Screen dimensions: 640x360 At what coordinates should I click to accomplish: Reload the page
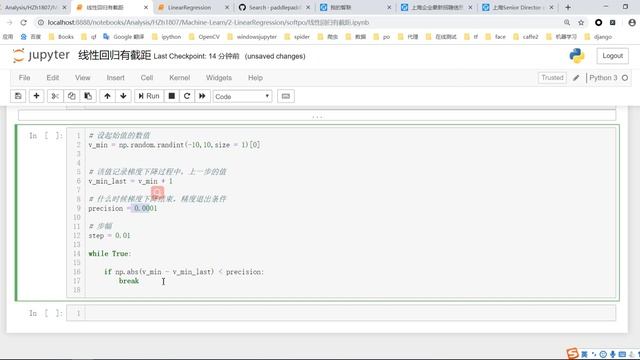[24, 22]
